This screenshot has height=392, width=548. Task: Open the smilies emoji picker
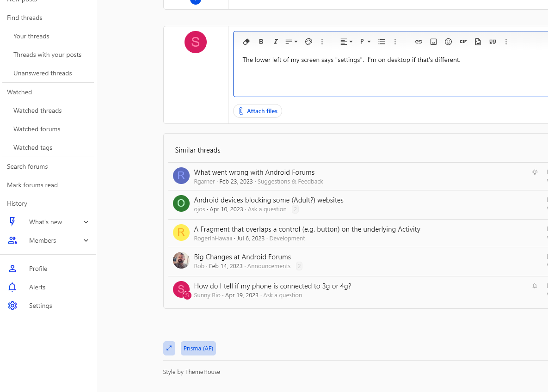(x=448, y=42)
